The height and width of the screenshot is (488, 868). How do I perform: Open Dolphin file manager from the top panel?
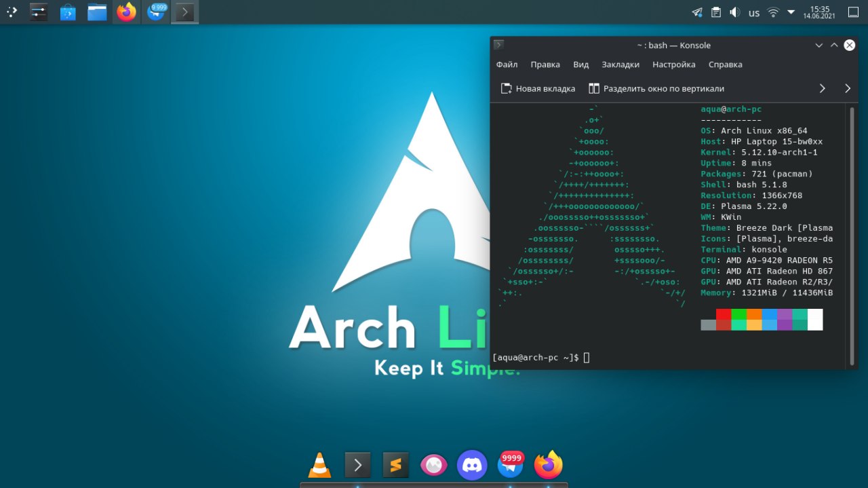coord(97,12)
